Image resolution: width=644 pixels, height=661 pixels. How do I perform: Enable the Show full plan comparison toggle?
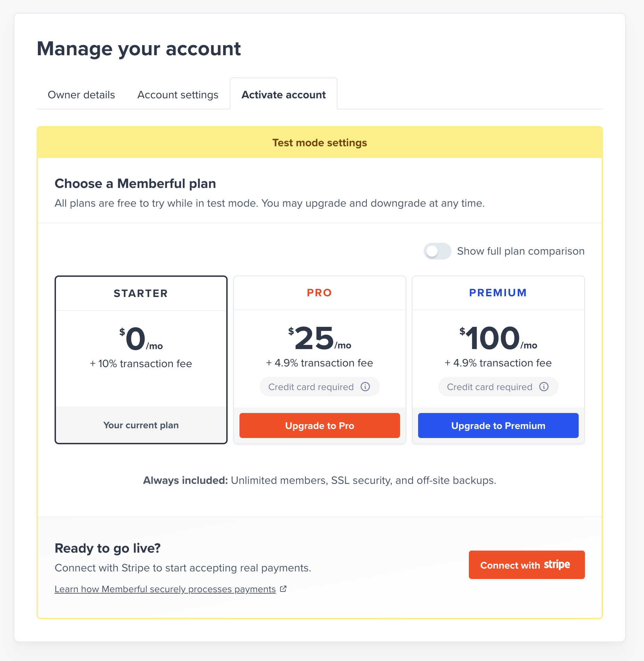point(437,251)
